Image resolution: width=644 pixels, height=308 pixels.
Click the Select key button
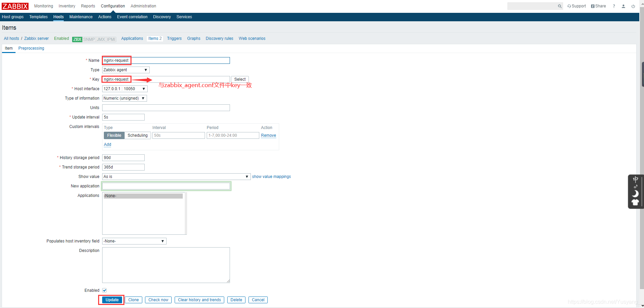pos(240,79)
